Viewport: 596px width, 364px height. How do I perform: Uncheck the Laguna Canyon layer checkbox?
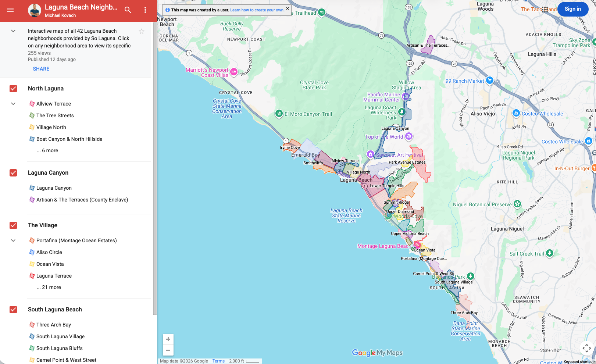[x=13, y=173]
